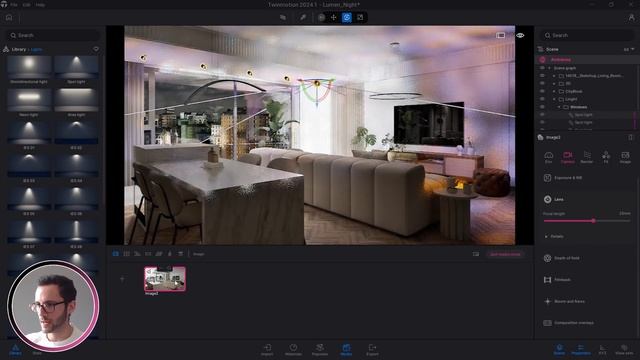The width and height of the screenshot is (640, 360).
Task: Open the viewport display mode icon
Action: (x=500, y=36)
